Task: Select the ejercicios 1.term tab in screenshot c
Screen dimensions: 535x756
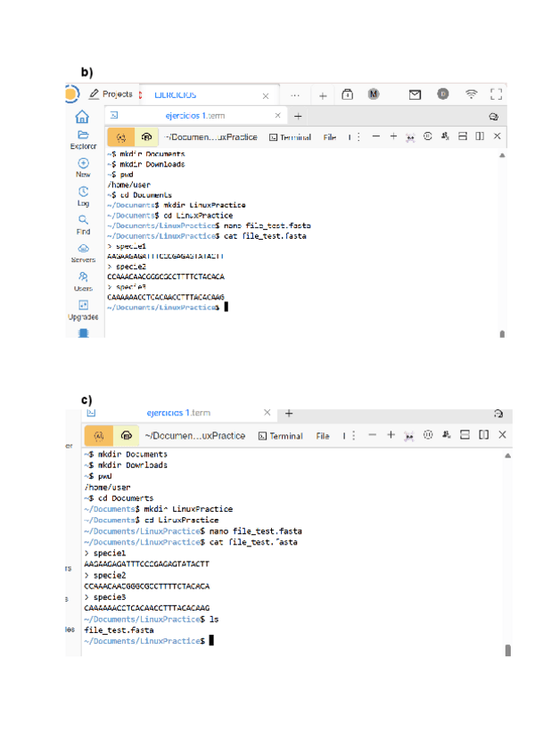Action: 178,413
